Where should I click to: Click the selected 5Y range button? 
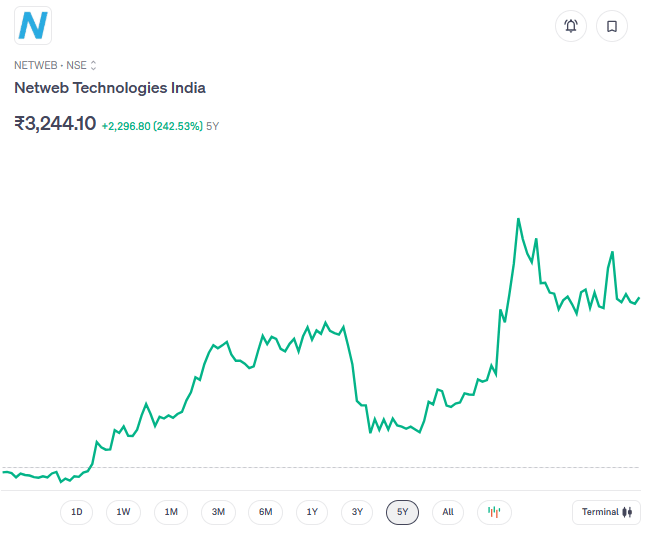pos(402,512)
